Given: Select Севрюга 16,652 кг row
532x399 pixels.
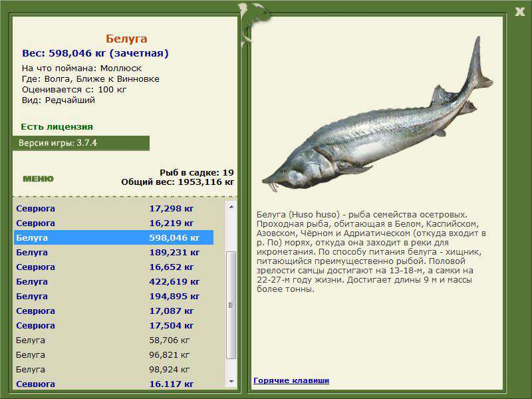Looking at the screenshot, I should coord(114,267).
